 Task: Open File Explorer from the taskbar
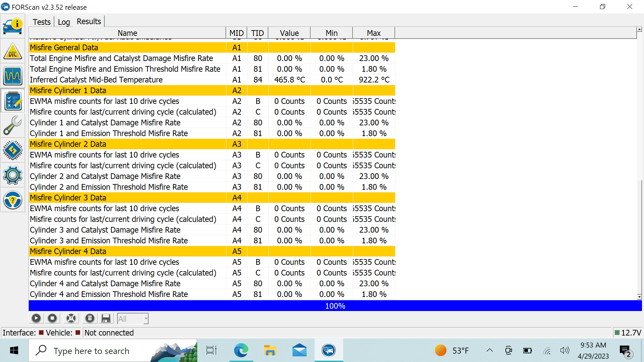pos(270,351)
